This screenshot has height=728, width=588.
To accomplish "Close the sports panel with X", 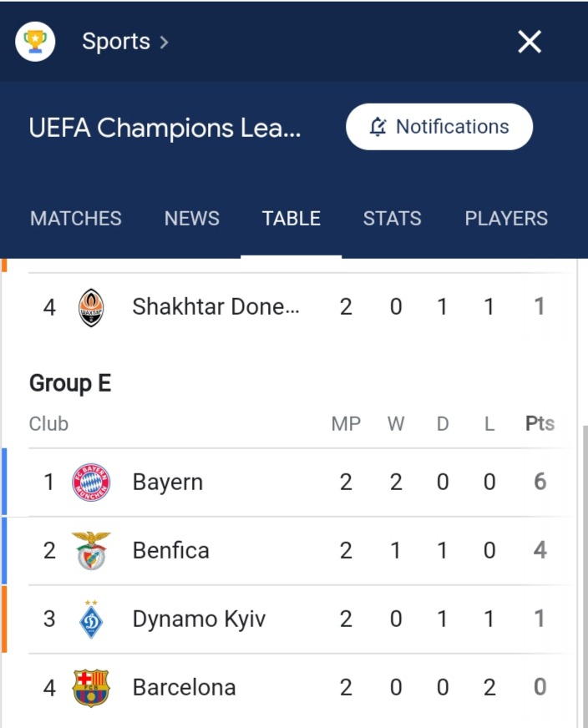I will (530, 42).
